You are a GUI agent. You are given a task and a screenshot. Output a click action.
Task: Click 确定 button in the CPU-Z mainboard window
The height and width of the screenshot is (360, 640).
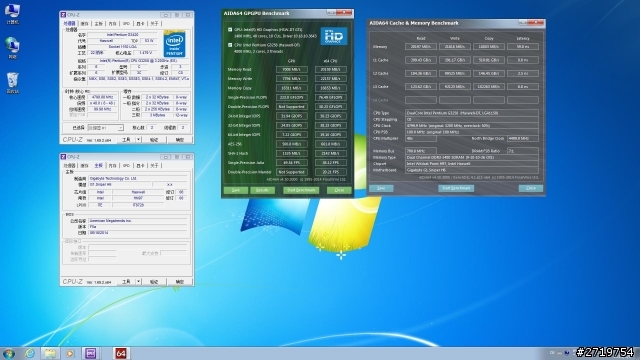(x=180, y=282)
